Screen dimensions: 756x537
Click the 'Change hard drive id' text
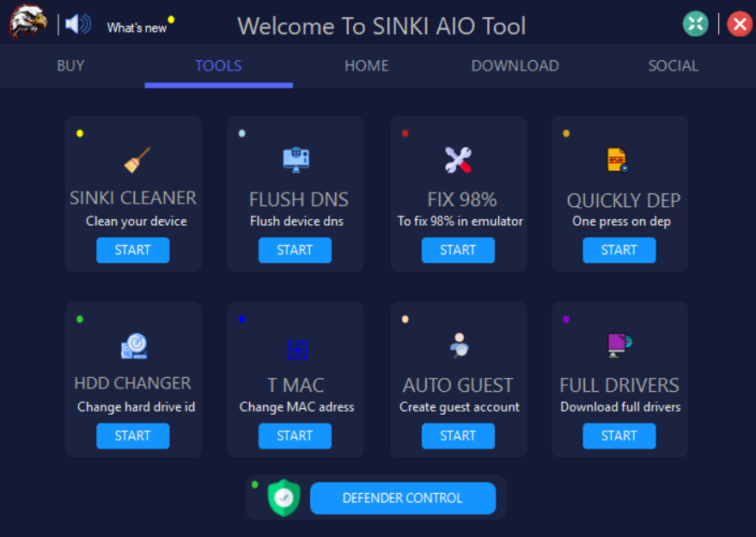pos(136,407)
